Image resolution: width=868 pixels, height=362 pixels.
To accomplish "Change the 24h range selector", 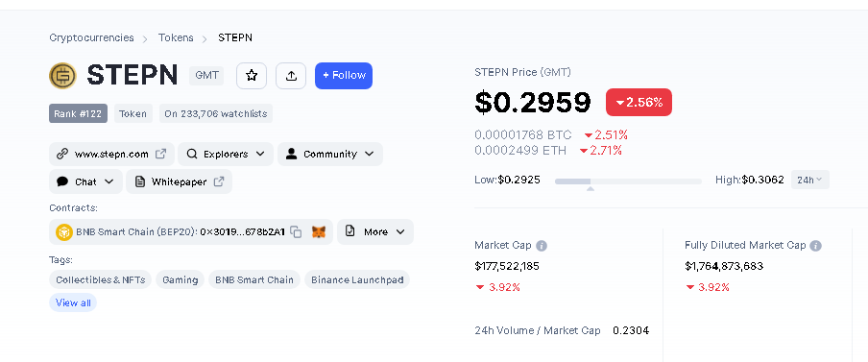I will [809, 180].
